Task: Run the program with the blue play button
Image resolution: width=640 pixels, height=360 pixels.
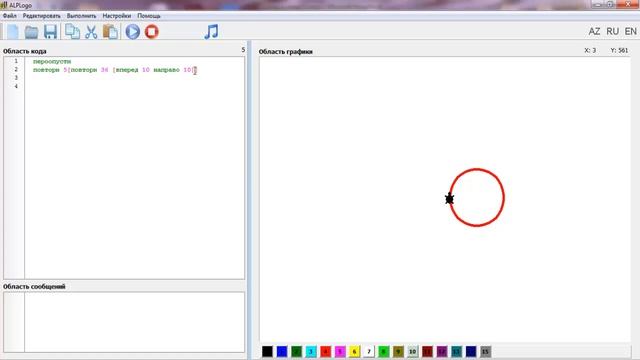Action: [133, 32]
